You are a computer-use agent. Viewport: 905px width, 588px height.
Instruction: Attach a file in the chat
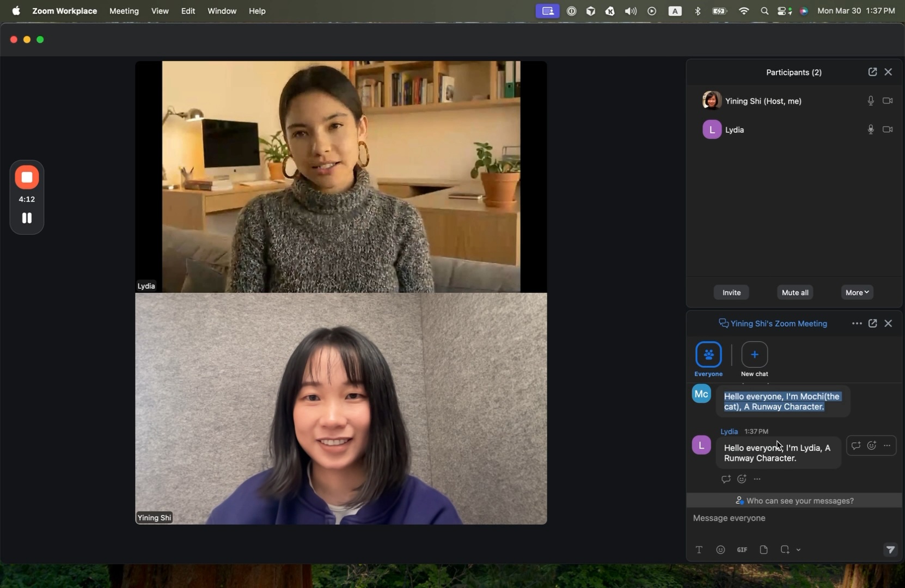(763, 550)
